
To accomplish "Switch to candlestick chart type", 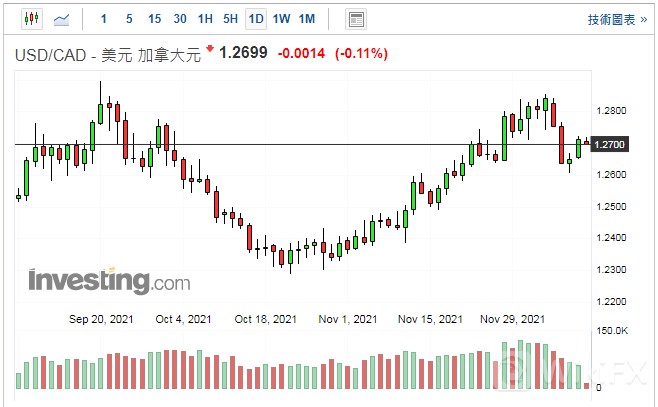I will [30, 19].
